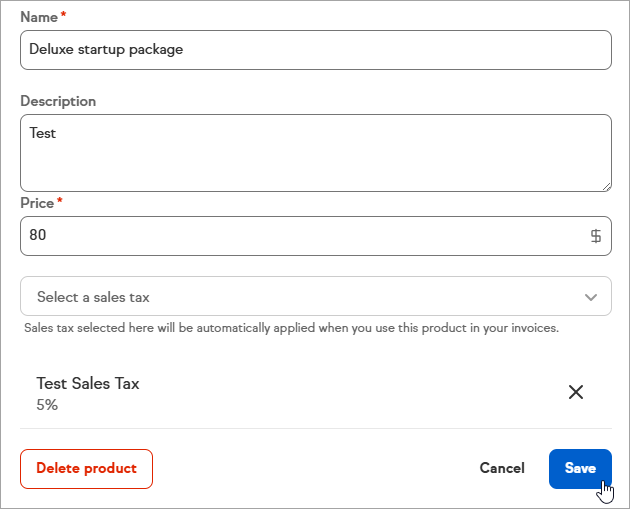Save the product changes
The height and width of the screenshot is (509, 630).
pyautogui.click(x=580, y=468)
